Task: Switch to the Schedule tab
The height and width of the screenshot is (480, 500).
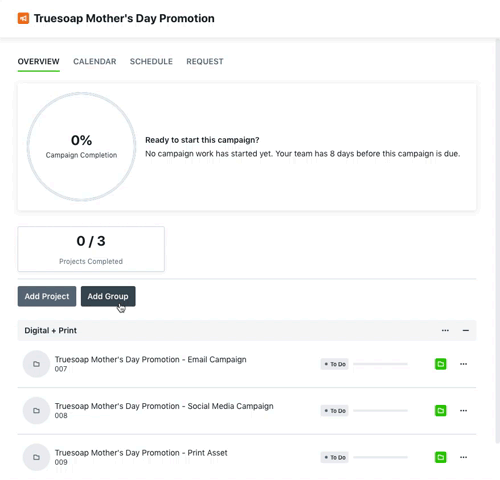Action: (151, 62)
